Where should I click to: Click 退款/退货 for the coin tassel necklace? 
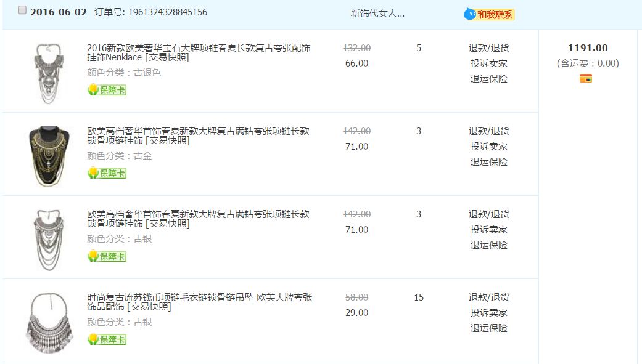tap(488, 297)
